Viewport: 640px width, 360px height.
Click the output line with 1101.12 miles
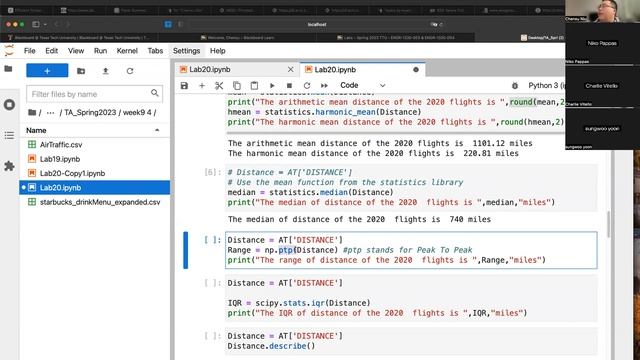coord(380,143)
